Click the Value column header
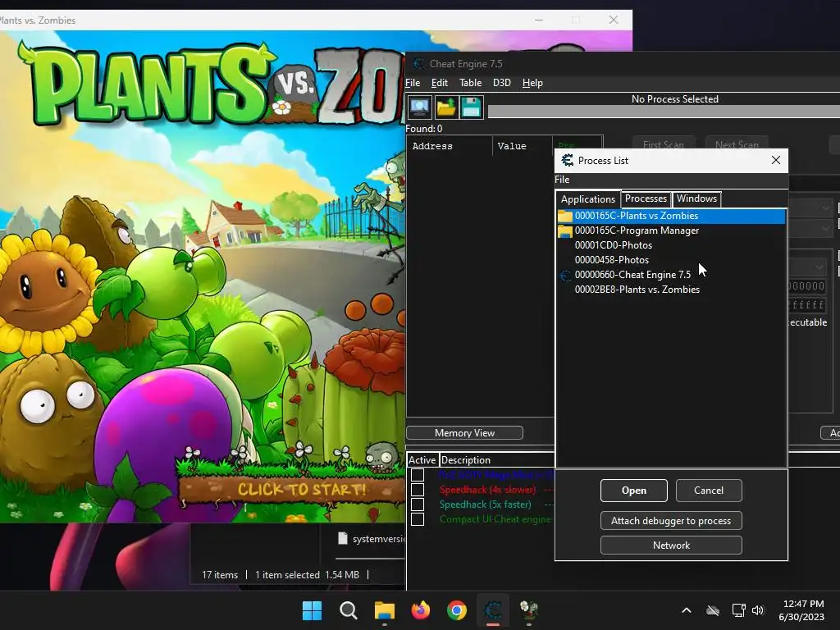This screenshot has height=630, width=840. pyautogui.click(x=522, y=146)
